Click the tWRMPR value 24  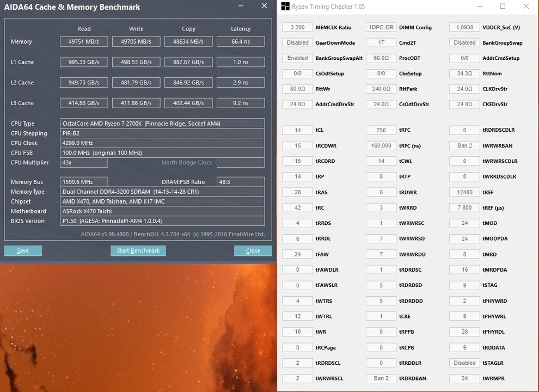(x=464, y=378)
